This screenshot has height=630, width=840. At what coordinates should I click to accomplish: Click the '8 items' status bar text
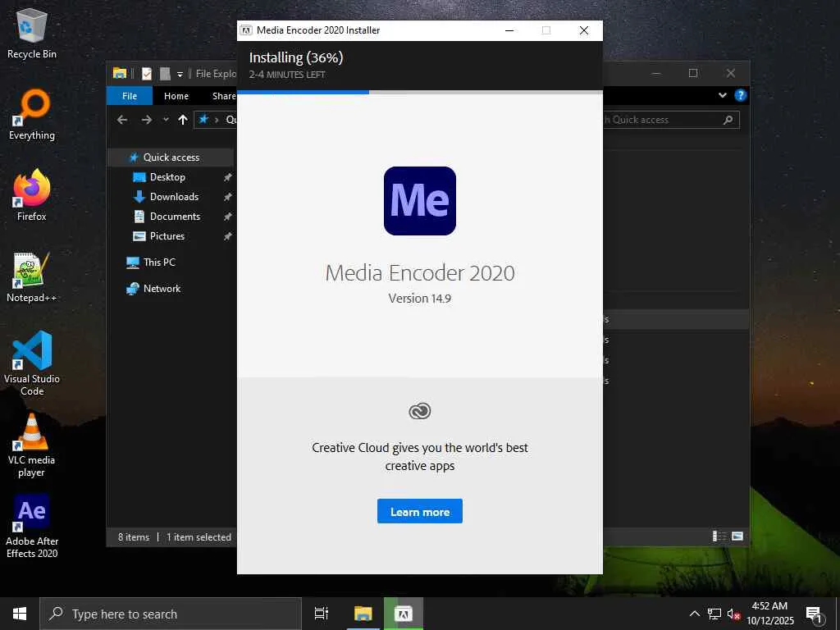click(x=134, y=536)
